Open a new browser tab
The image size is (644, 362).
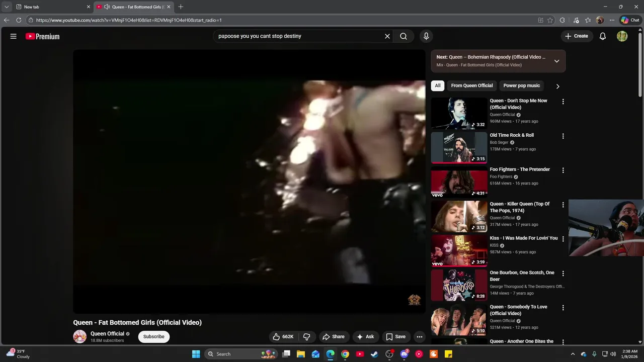click(181, 7)
